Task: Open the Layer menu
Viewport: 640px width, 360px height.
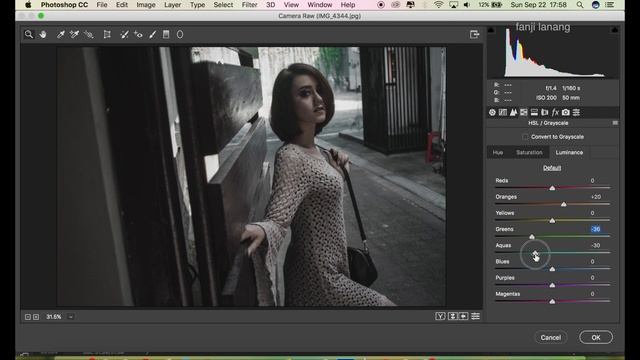Action: click(173, 5)
